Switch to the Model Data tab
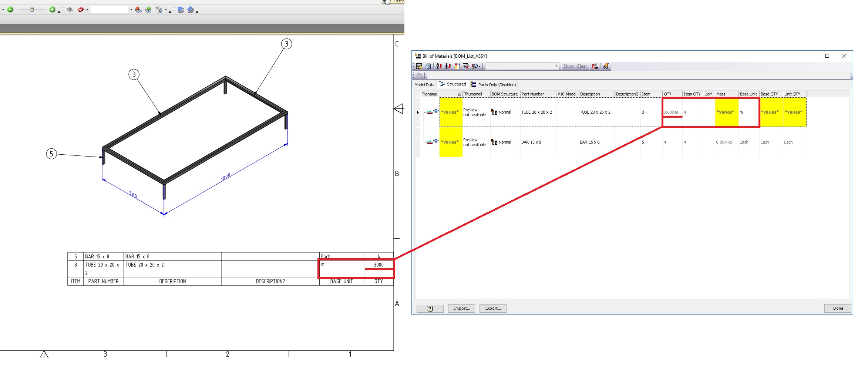 coord(424,84)
